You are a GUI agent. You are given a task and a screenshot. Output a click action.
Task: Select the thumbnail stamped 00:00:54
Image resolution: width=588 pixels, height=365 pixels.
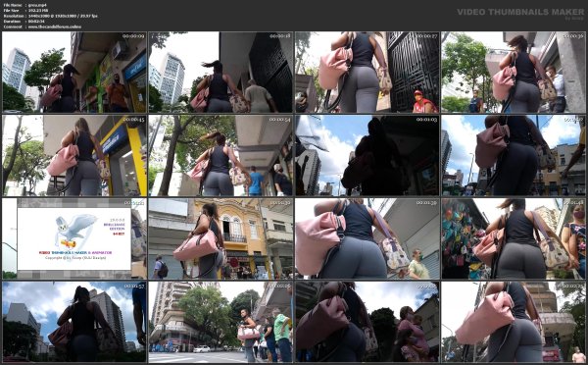(x=220, y=155)
